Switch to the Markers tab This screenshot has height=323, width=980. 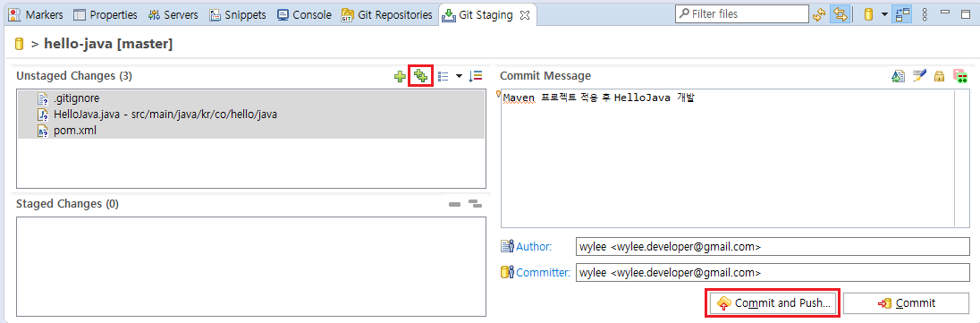pyautogui.click(x=37, y=14)
